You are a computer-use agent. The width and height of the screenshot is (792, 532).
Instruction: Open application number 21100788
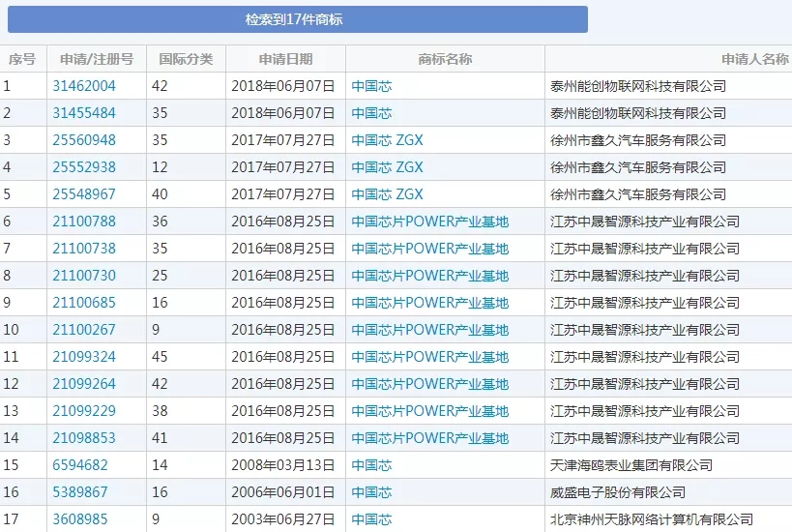click(x=84, y=222)
